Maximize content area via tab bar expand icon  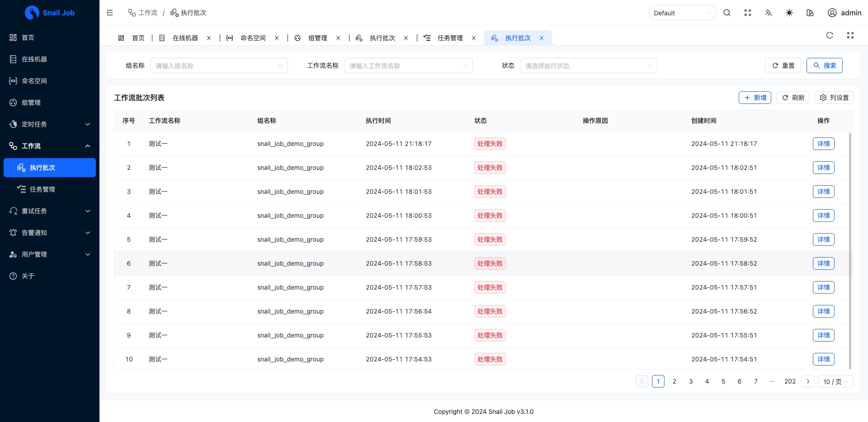850,35
